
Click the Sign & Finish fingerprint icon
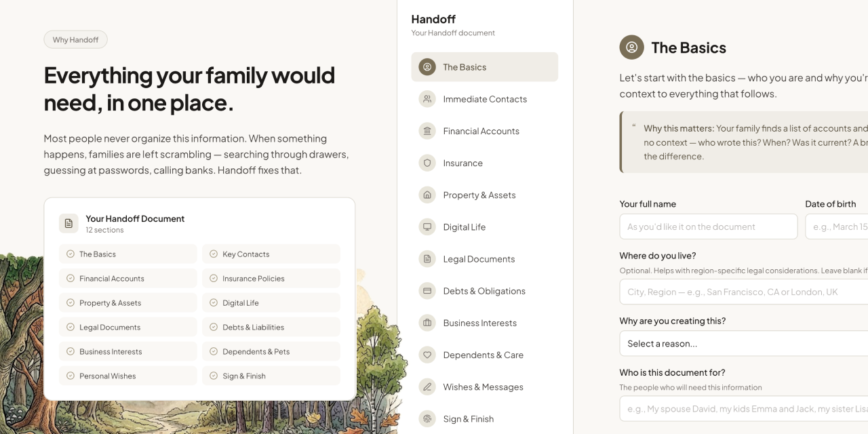pyautogui.click(x=427, y=418)
